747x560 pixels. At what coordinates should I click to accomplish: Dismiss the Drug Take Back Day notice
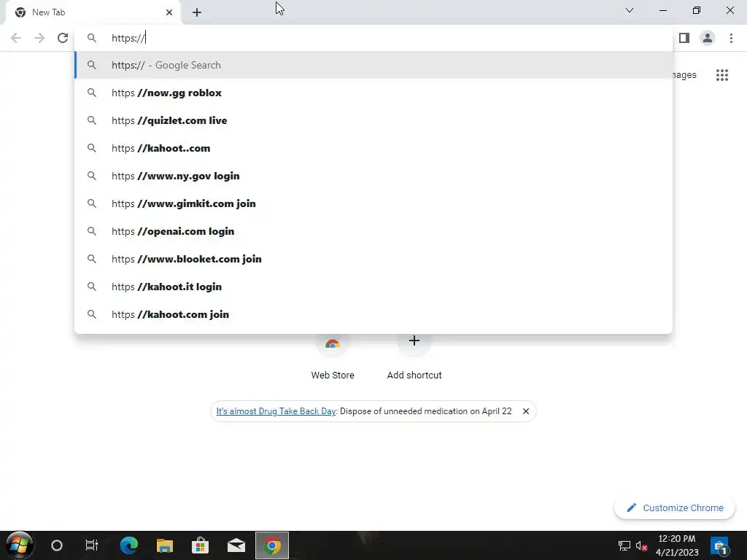pyautogui.click(x=526, y=411)
